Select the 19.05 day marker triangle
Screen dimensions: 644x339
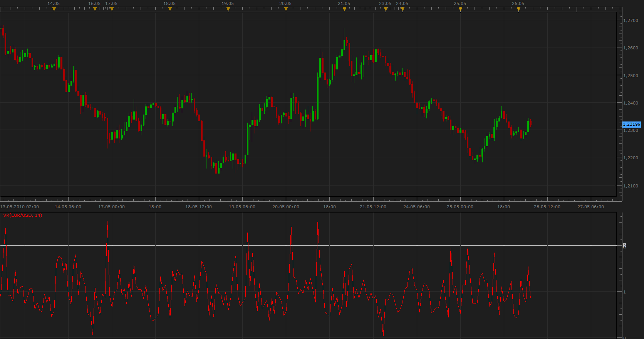[x=228, y=10]
